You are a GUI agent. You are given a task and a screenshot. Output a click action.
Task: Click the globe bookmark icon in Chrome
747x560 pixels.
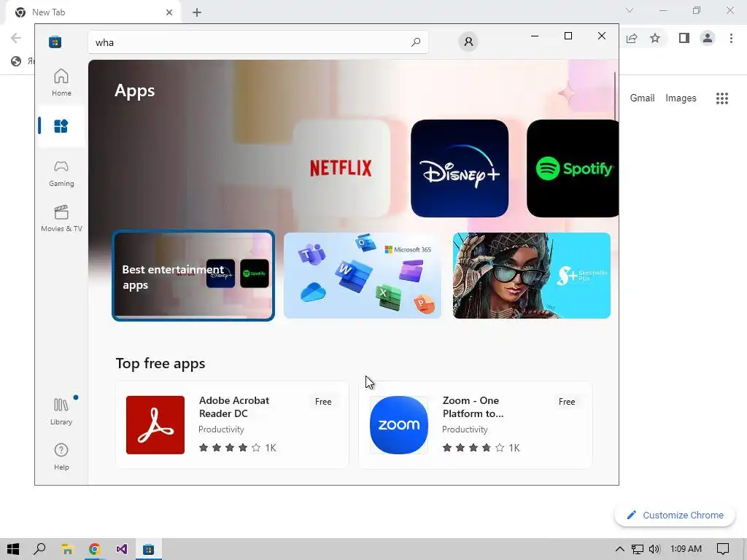point(16,61)
